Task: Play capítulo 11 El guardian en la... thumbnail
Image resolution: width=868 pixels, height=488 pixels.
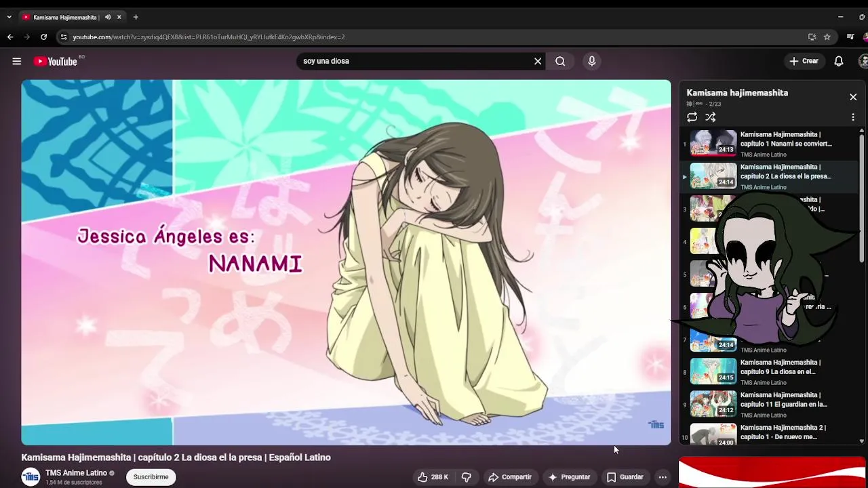Action: tap(713, 404)
